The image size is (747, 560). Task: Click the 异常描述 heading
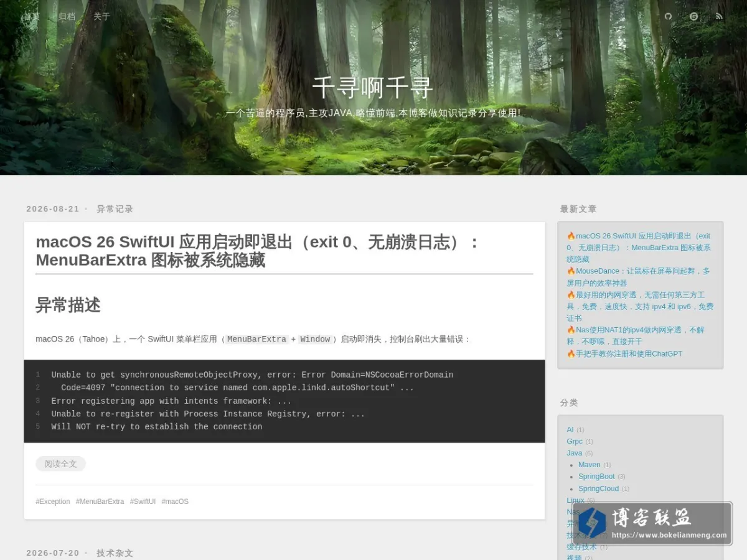[x=68, y=305]
